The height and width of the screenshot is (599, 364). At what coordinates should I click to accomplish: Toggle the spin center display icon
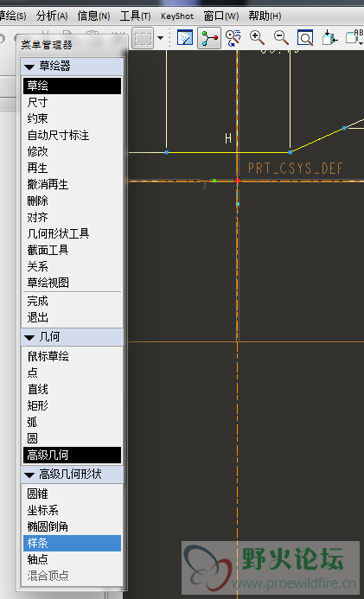tap(209, 37)
